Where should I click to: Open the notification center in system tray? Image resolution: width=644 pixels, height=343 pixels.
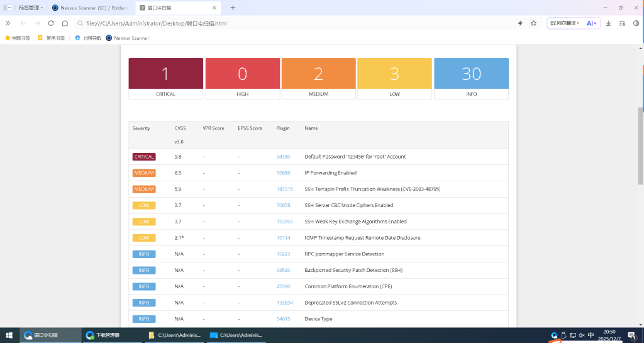(631, 335)
